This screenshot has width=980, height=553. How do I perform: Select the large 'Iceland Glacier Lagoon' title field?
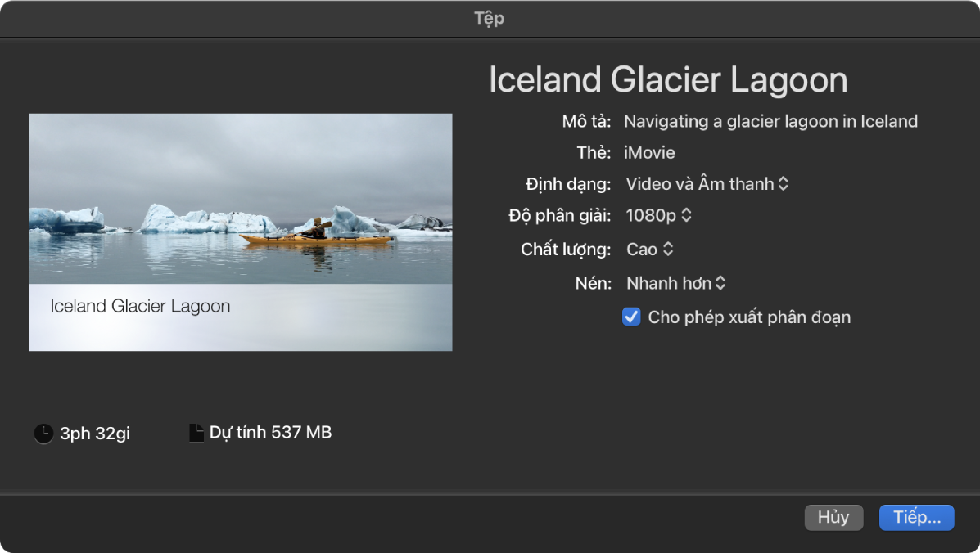(x=667, y=80)
